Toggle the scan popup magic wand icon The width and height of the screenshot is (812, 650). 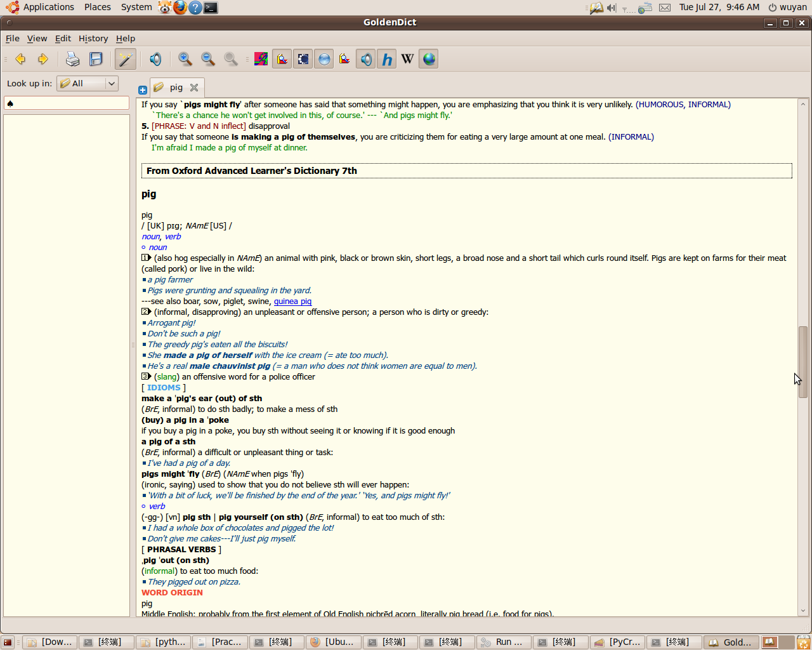pyautogui.click(x=126, y=59)
